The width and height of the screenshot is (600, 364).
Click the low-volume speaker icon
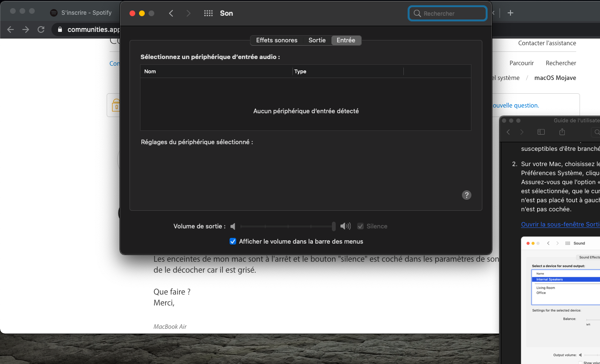pos(233,226)
